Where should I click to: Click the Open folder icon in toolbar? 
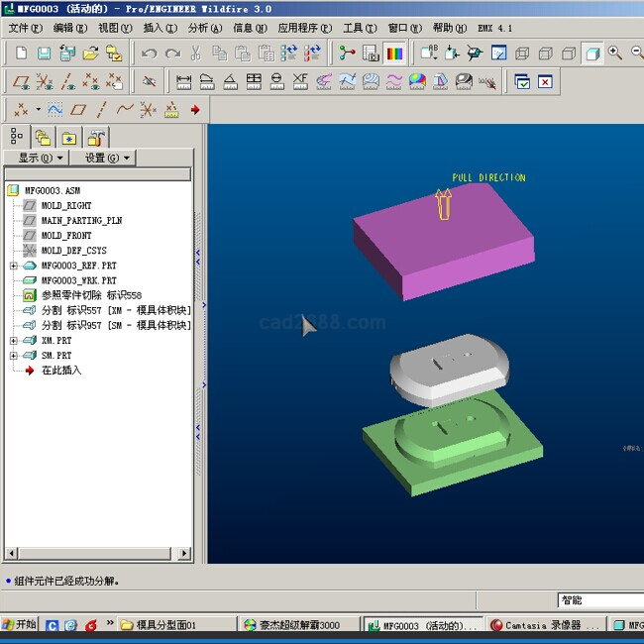click(x=90, y=53)
